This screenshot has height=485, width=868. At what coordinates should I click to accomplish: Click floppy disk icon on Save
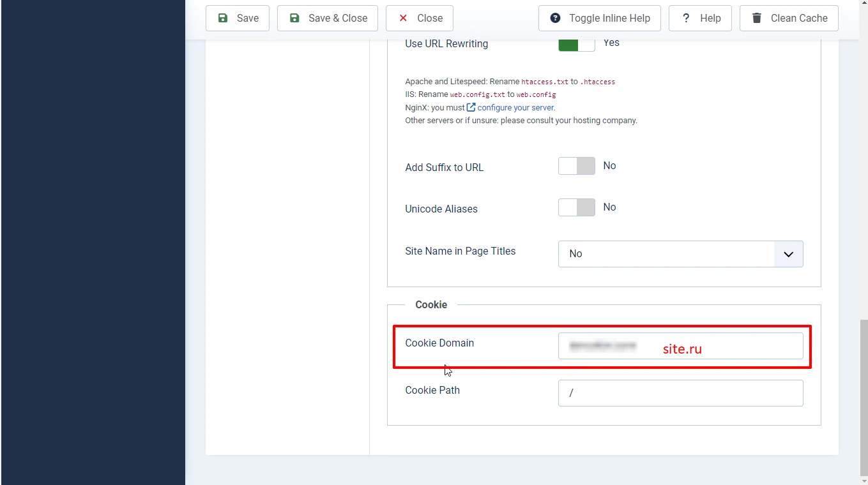(223, 18)
